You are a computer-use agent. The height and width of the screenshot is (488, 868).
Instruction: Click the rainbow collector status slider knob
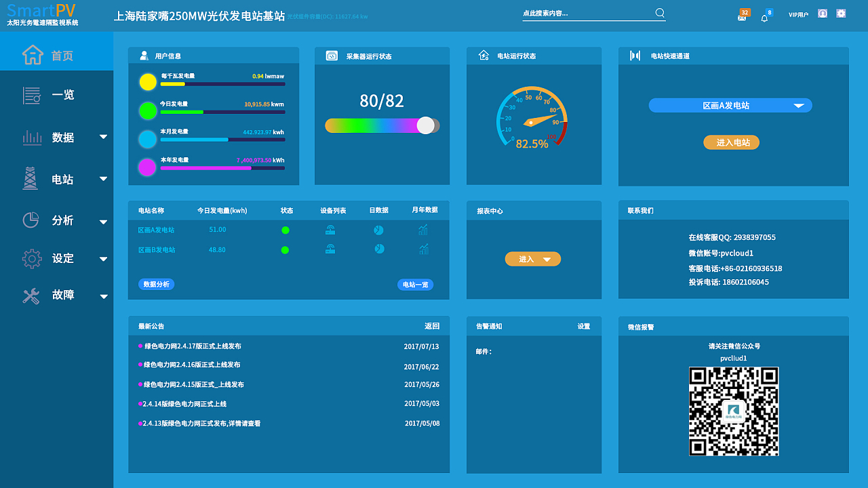[426, 125]
